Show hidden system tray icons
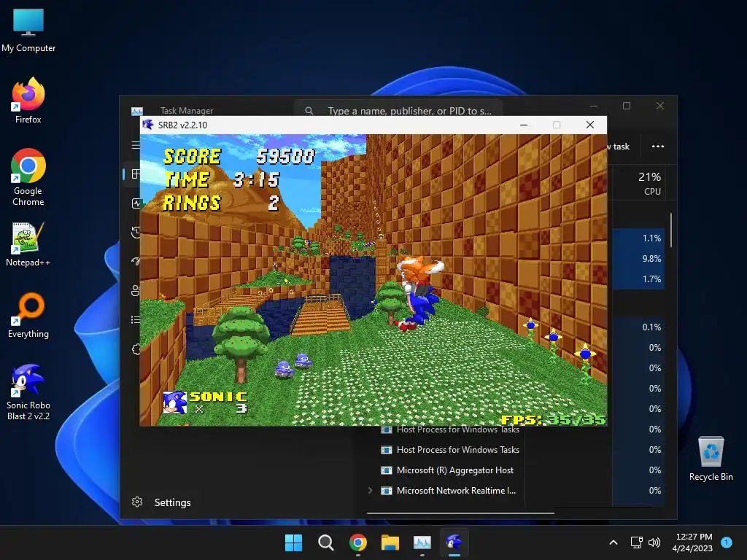 (x=614, y=542)
